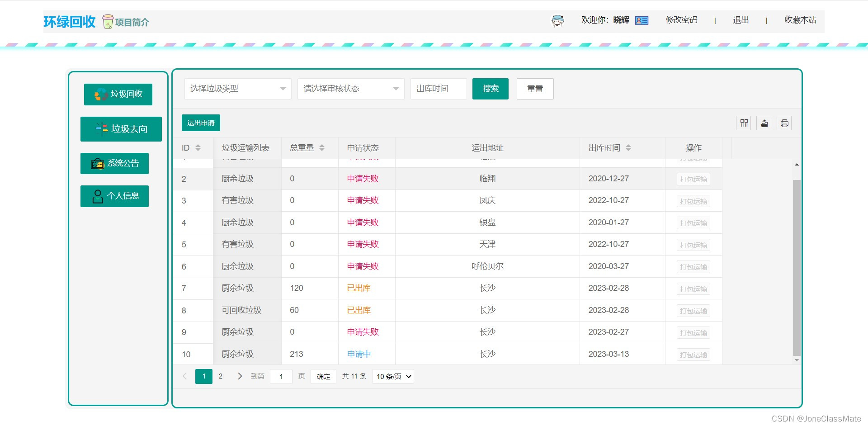The height and width of the screenshot is (426, 868).
Task: Click 申请中 status in row 10
Action: pyautogui.click(x=359, y=354)
